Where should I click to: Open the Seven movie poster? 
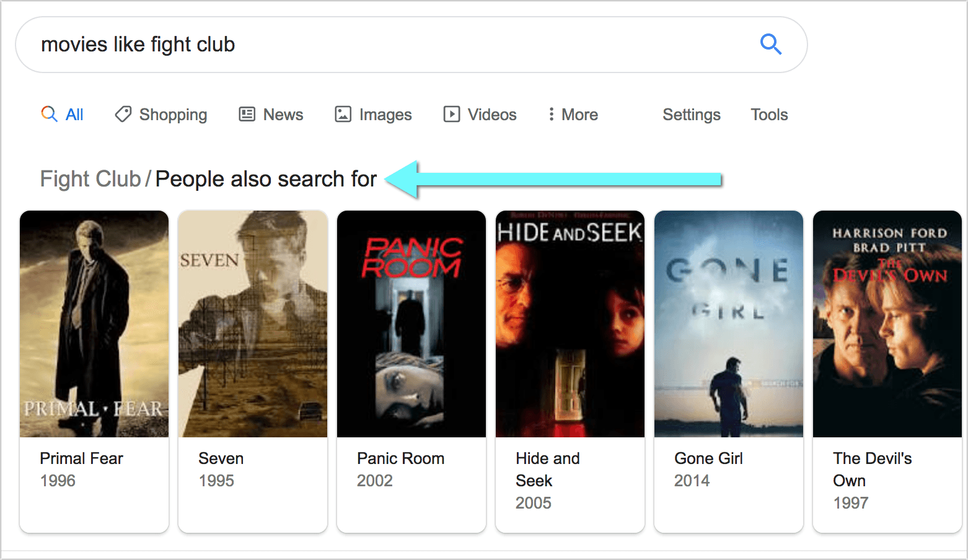[x=253, y=324]
